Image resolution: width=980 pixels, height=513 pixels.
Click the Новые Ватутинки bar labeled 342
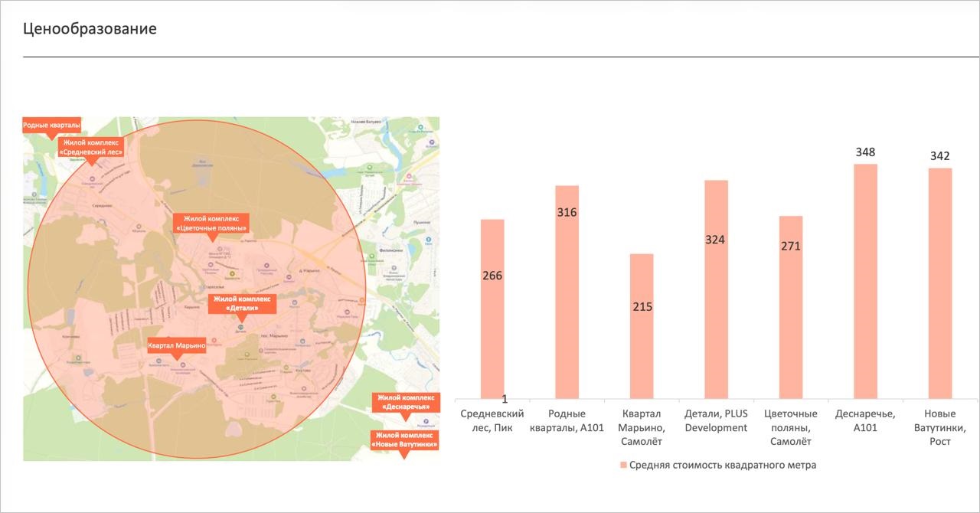940,283
